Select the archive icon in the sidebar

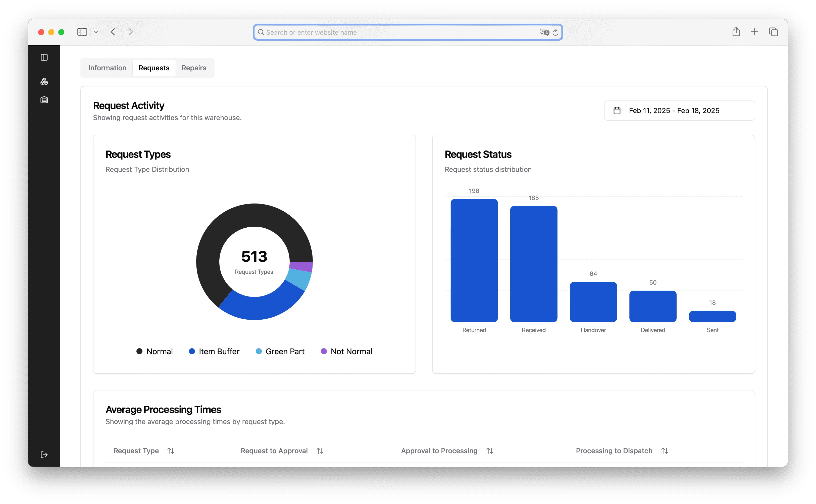tap(44, 100)
